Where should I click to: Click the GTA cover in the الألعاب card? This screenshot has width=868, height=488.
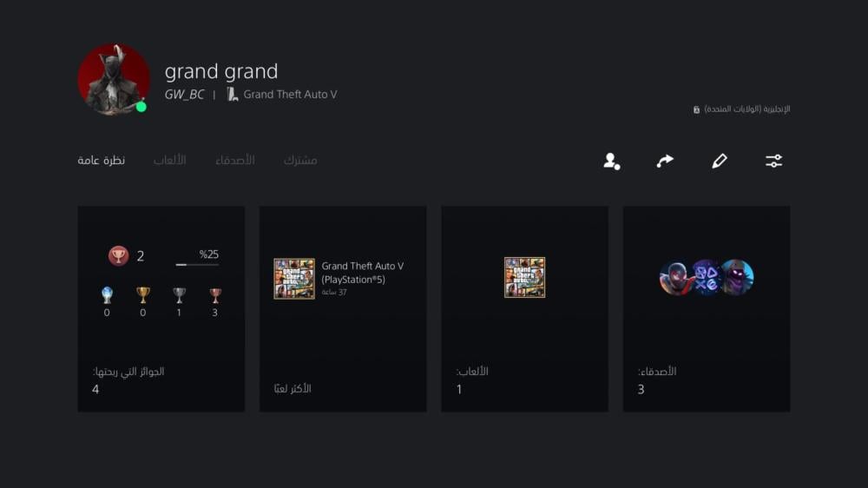525,278
